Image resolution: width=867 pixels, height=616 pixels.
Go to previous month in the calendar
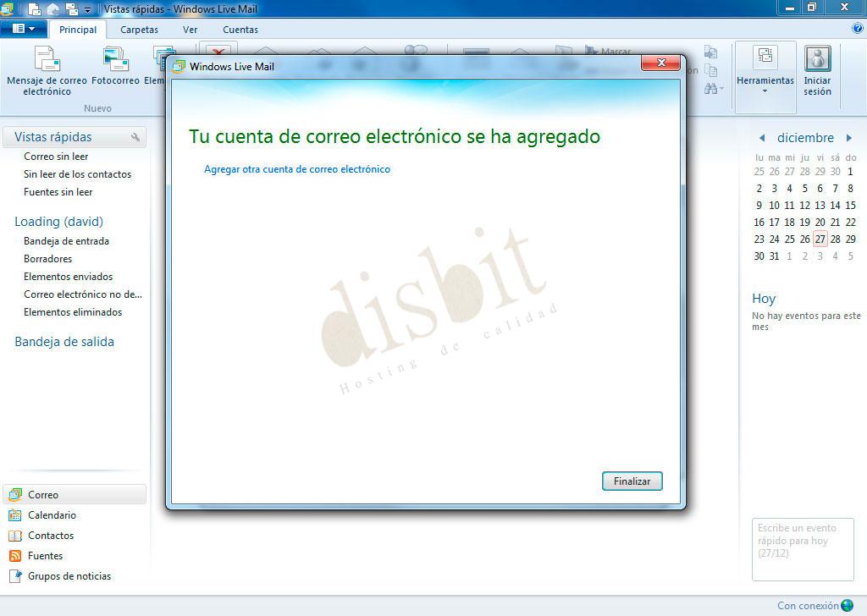(x=760, y=137)
